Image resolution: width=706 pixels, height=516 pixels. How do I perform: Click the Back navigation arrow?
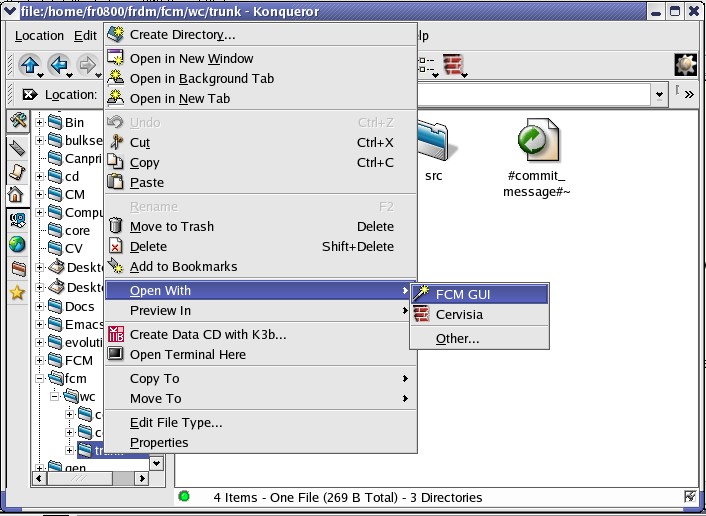59,66
